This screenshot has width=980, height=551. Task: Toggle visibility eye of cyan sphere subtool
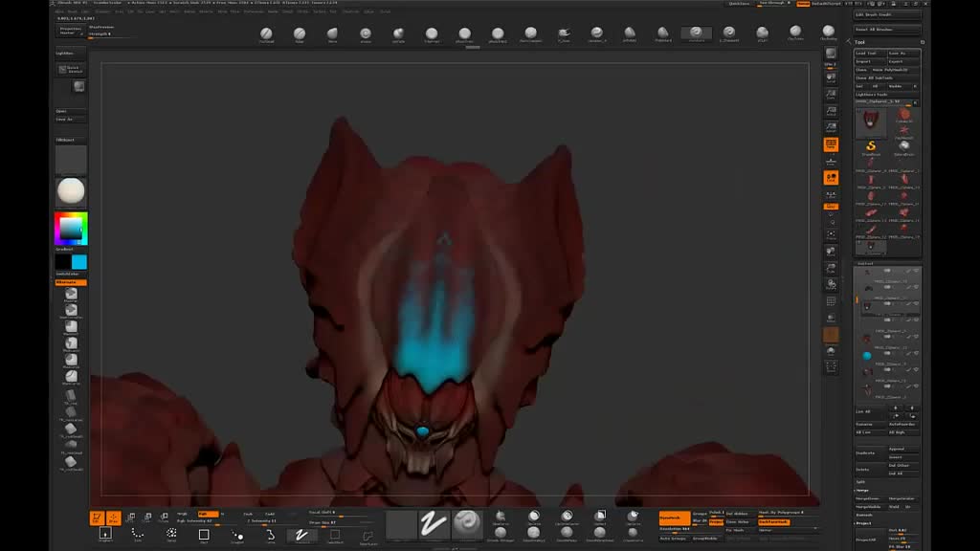(x=916, y=353)
